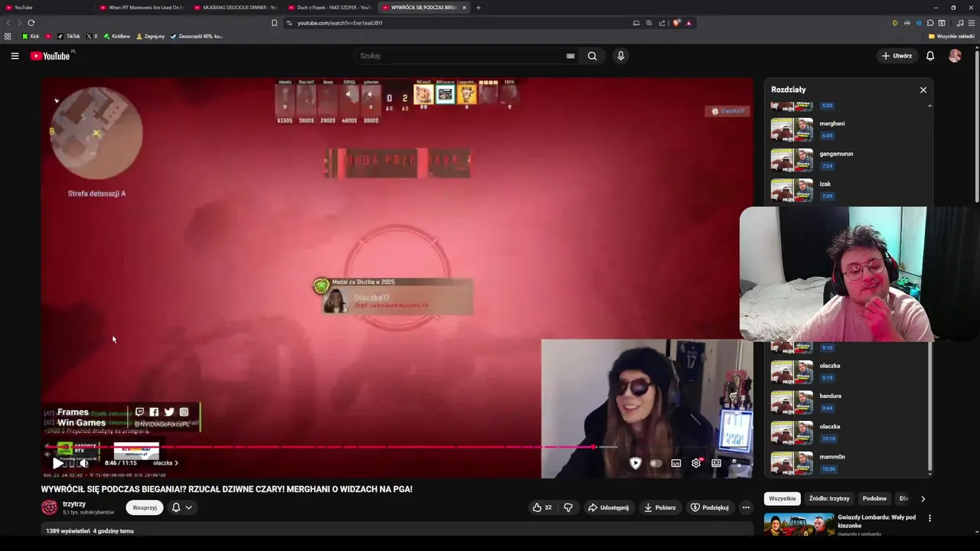Close the Rozdziały chapters panel

(923, 90)
